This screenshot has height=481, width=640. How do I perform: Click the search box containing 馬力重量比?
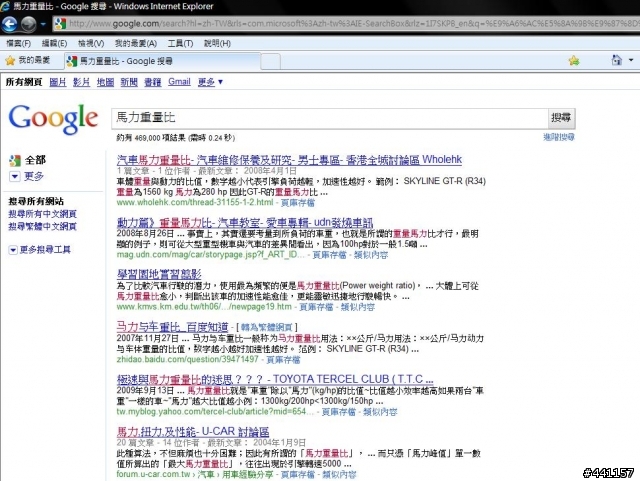329,118
